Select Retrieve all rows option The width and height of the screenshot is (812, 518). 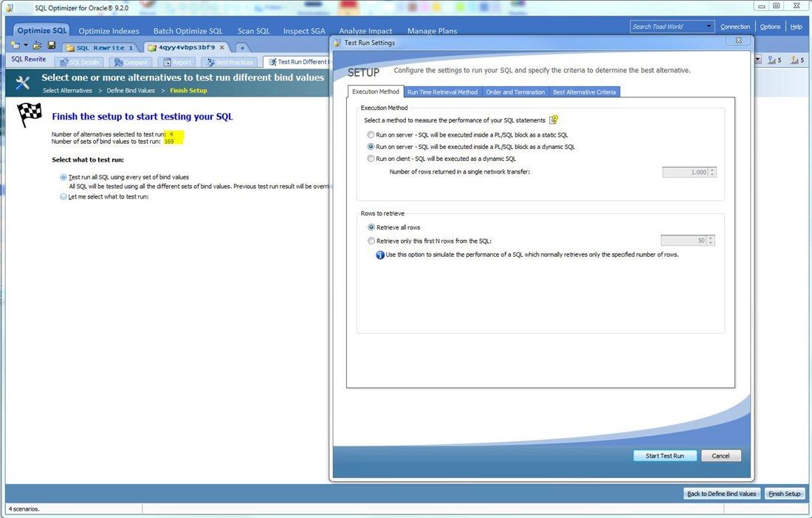[371, 227]
